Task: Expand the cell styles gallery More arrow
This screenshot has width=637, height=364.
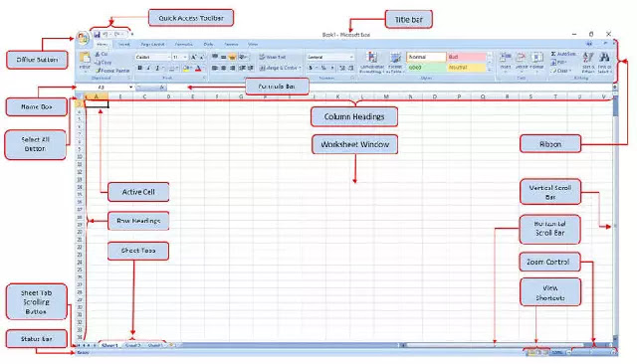Action: 490,70
